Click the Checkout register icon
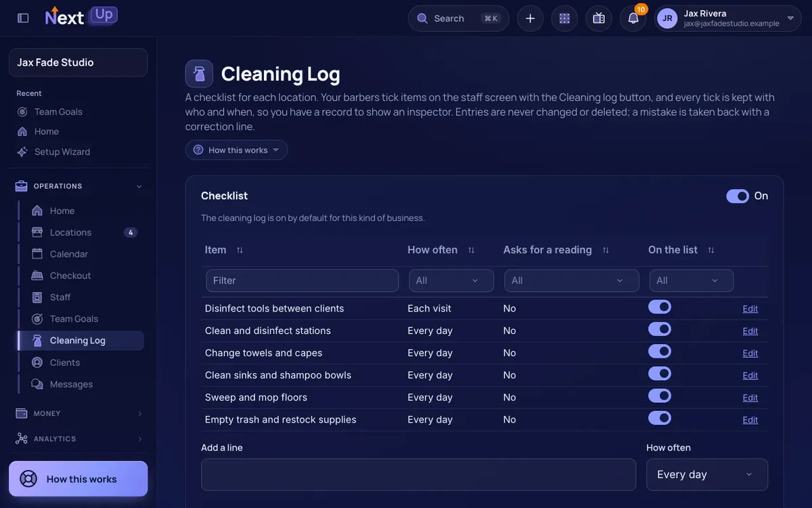 (x=37, y=276)
